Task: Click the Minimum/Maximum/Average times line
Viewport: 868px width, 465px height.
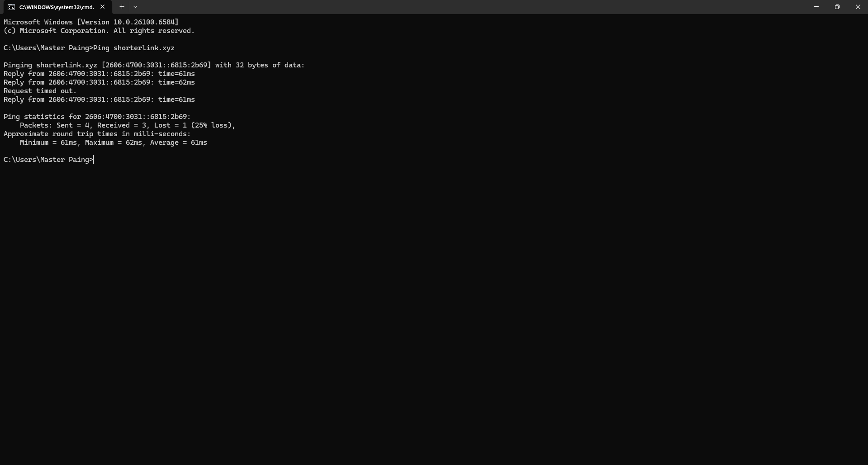Action: (113, 142)
